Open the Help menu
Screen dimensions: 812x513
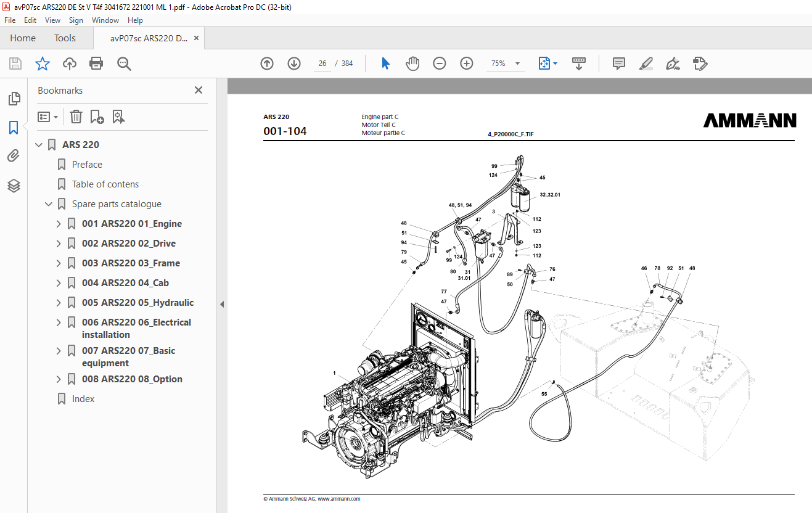135,20
